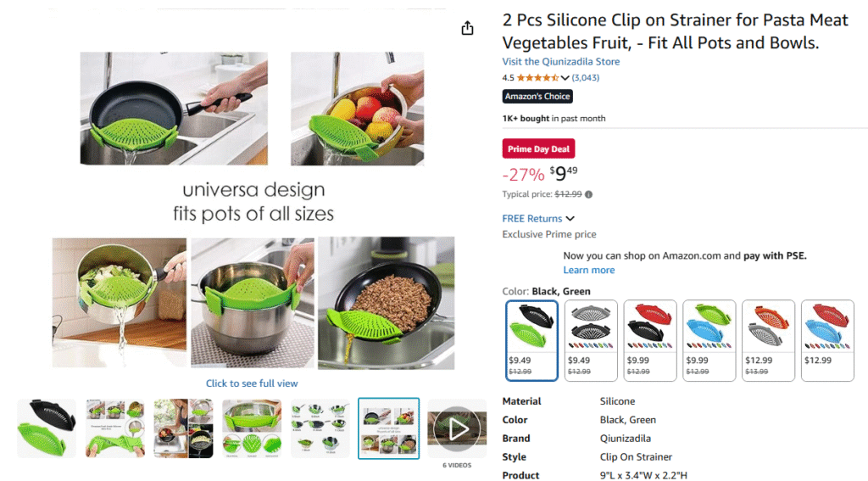Open the 3,043 reviews link
Screen dimensions: 868x481
pos(585,77)
